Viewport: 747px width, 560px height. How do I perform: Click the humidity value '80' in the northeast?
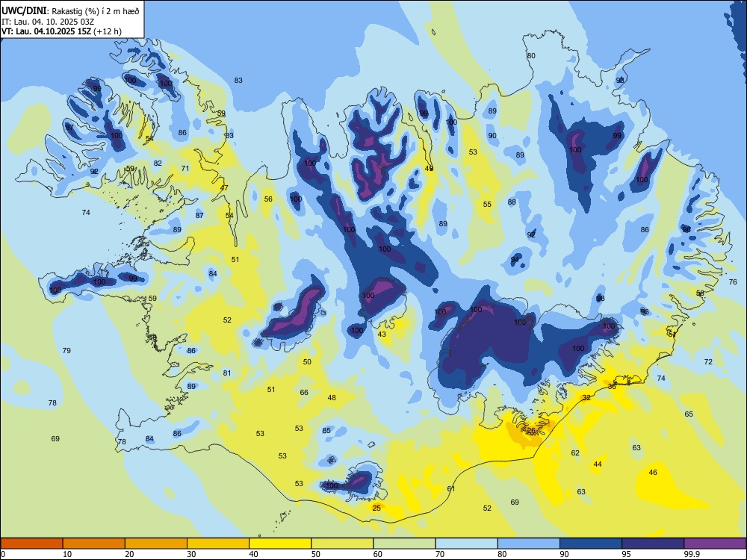click(x=530, y=56)
